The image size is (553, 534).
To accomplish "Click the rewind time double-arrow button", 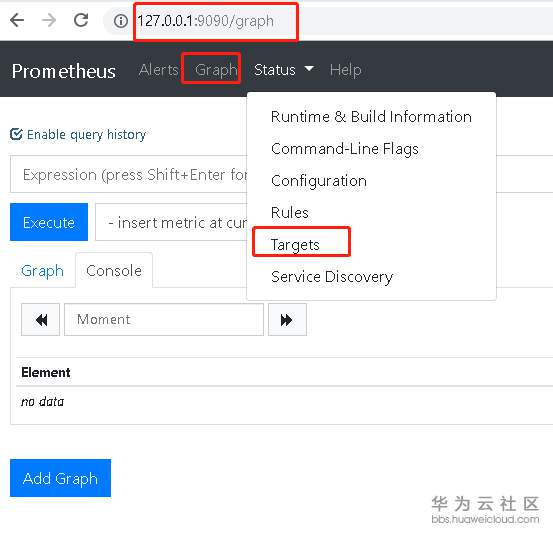I will click(41, 320).
